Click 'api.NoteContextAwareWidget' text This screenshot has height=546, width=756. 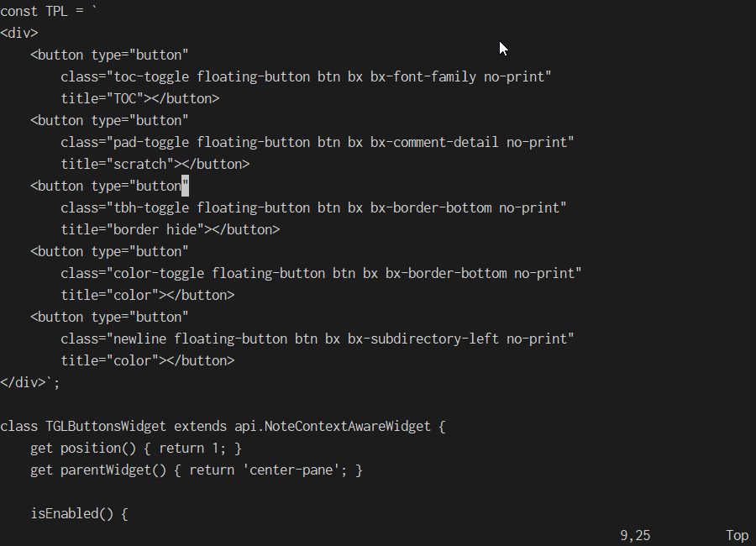(333, 427)
